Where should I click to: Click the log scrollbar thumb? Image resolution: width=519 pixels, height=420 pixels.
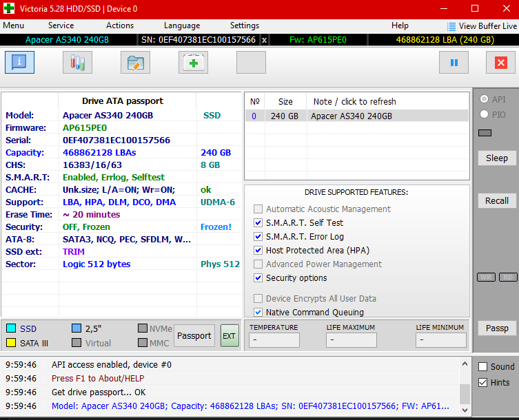[465, 395]
